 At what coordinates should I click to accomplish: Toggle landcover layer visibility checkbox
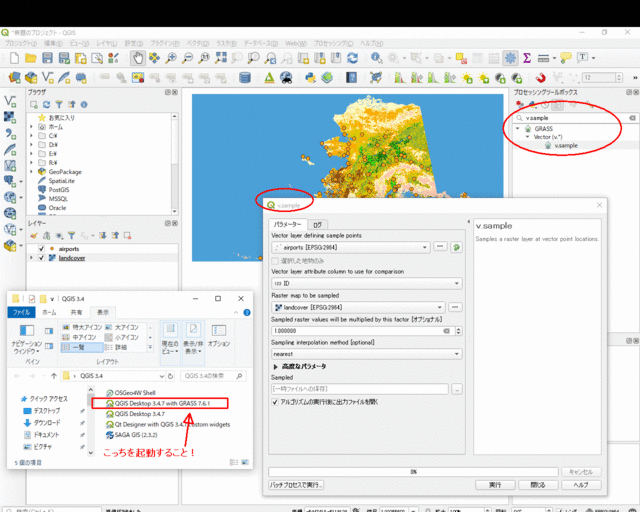point(41,258)
